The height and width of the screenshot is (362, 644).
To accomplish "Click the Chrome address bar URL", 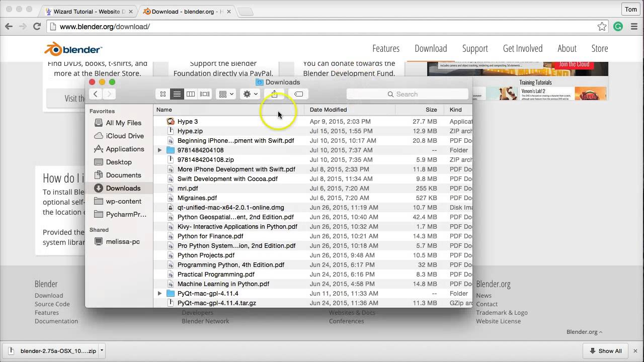I will point(105,27).
